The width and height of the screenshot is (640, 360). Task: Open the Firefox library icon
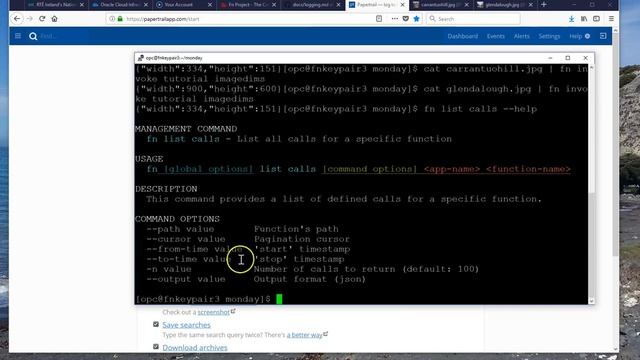click(584, 19)
